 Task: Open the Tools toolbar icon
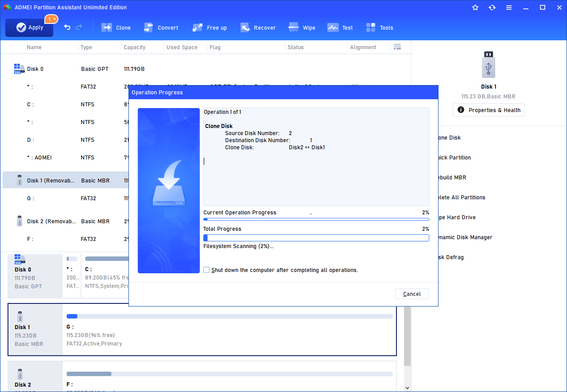coord(380,27)
